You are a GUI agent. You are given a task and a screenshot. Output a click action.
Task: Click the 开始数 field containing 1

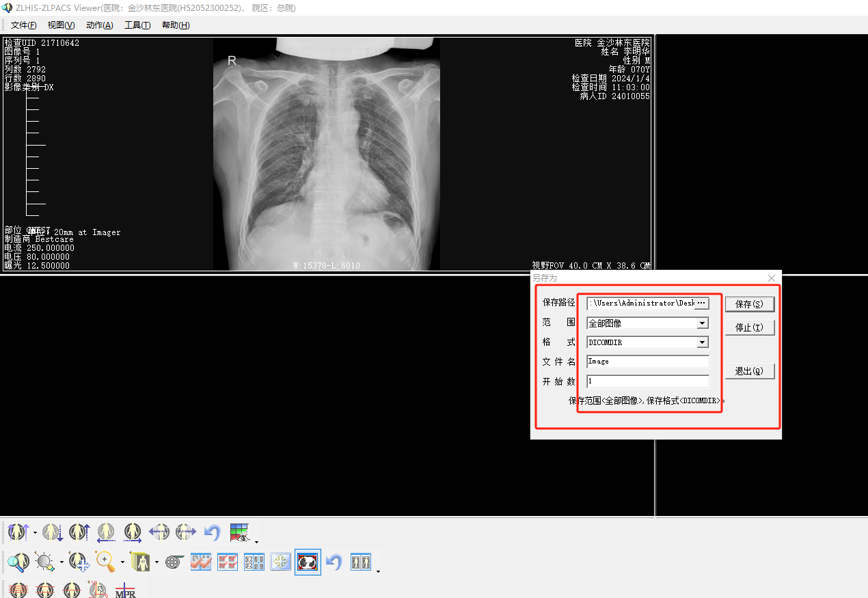(x=648, y=381)
